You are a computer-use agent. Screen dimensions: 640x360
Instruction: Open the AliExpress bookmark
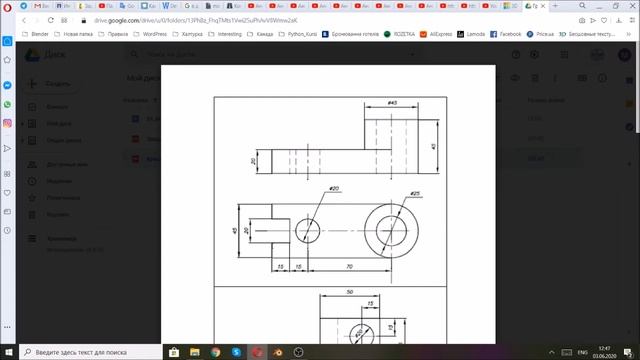[436, 34]
